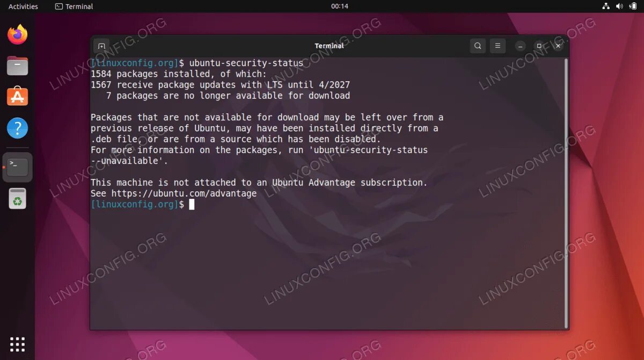The height and width of the screenshot is (360, 644).
Task: Click the '--unavailable' option text
Action: 127,161
